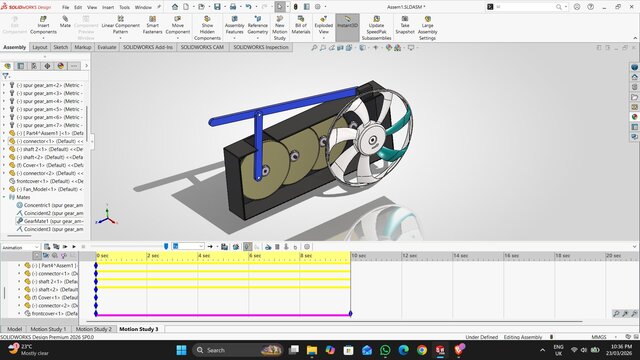Switch to the Sketch tab
This screenshot has height=360, width=640.
(x=60, y=47)
